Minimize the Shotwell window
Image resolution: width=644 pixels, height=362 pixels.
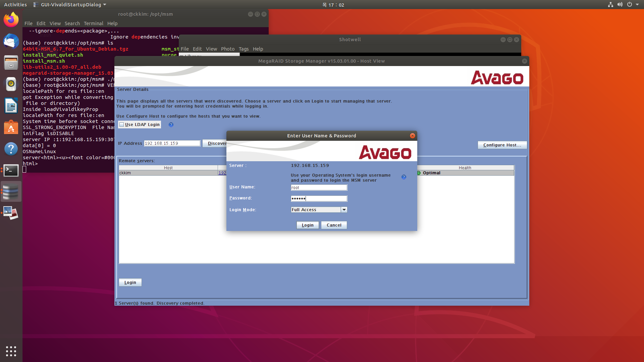point(503,40)
